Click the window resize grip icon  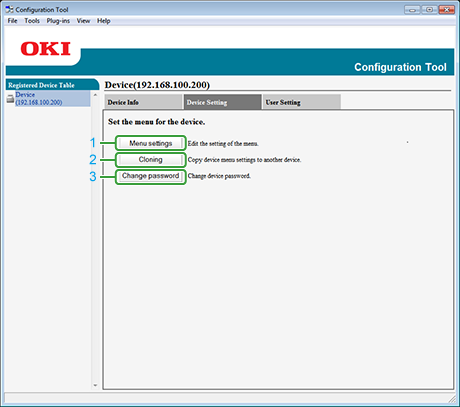pyautogui.click(x=452, y=399)
